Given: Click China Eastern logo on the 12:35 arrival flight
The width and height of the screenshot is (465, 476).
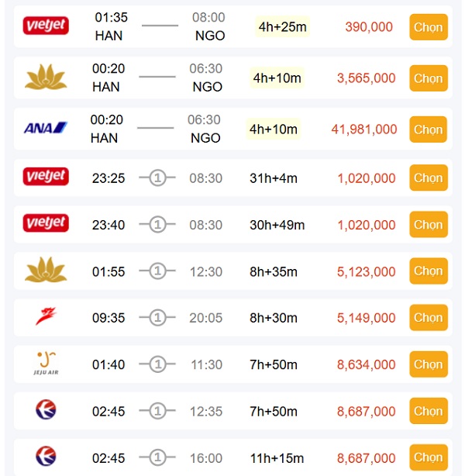Looking at the screenshot, I should point(46,411).
